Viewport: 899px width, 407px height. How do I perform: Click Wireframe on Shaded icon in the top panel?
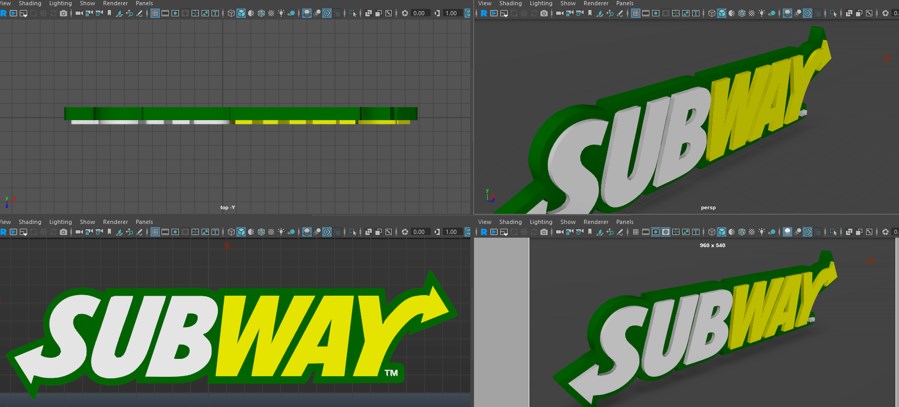(261, 13)
